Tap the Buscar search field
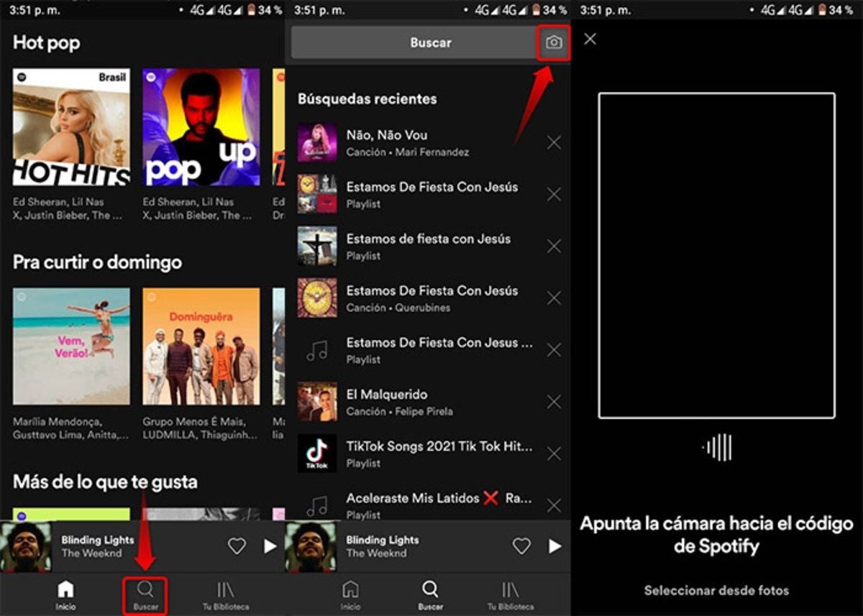Viewport: 863px width, 616px height. click(x=430, y=42)
